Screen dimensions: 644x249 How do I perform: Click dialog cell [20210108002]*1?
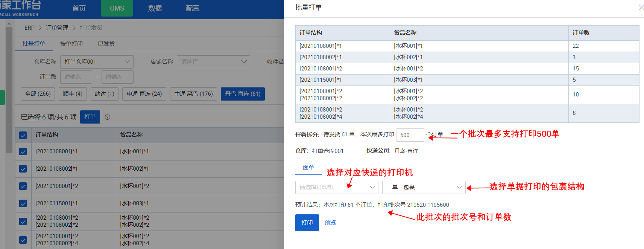point(343,57)
